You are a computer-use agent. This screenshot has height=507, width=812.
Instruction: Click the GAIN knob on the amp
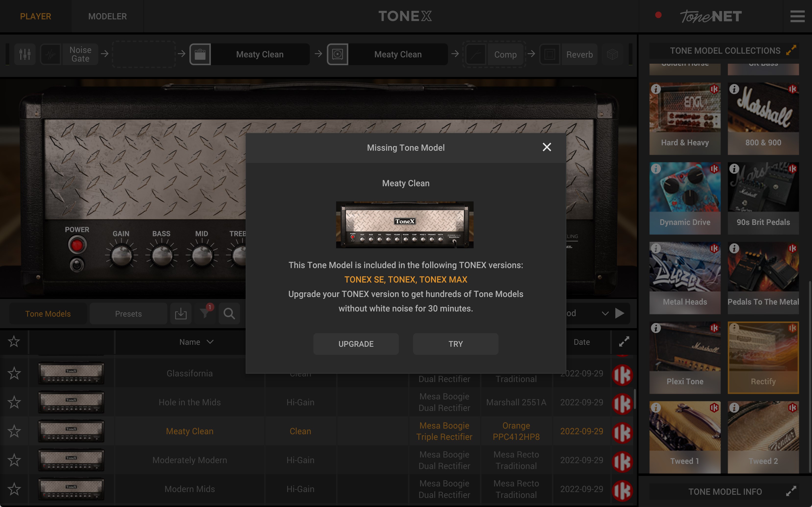pyautogui.click(x=121, y=256)
